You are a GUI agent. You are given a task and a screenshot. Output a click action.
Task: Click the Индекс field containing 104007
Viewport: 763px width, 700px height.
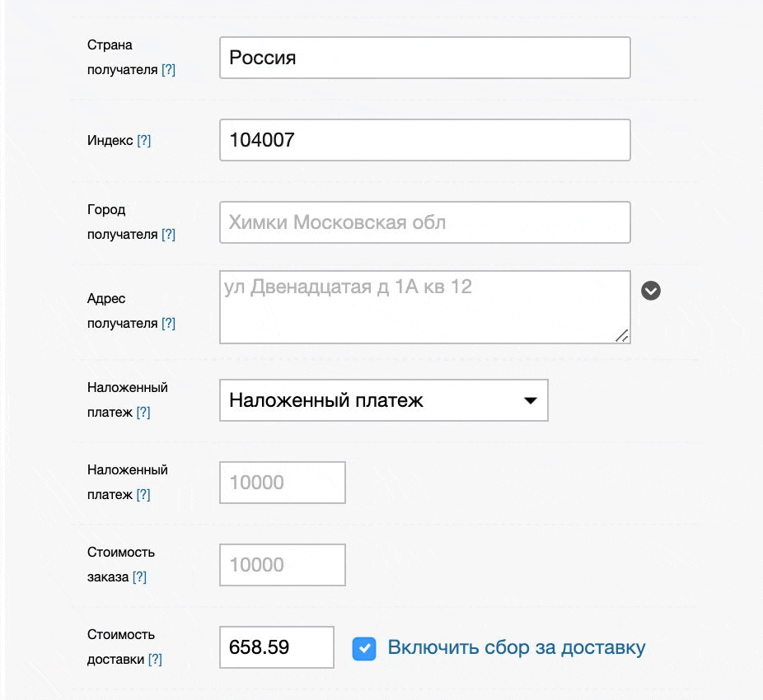(424, 140)
